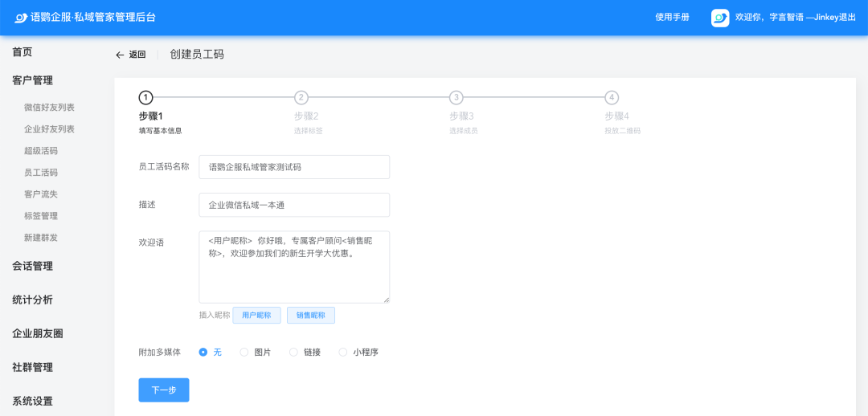Click step 3 circle for selecting members
868x416 pixels.
point(457,98)
